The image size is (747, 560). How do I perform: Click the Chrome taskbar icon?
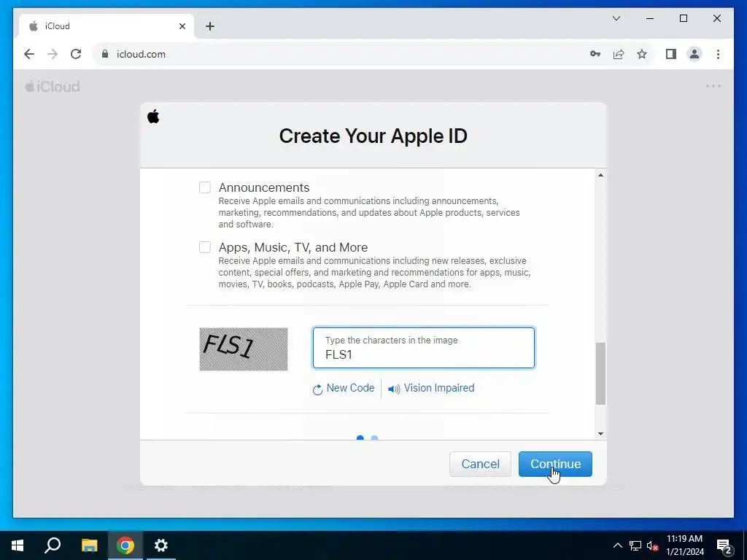tap(125, 545)
